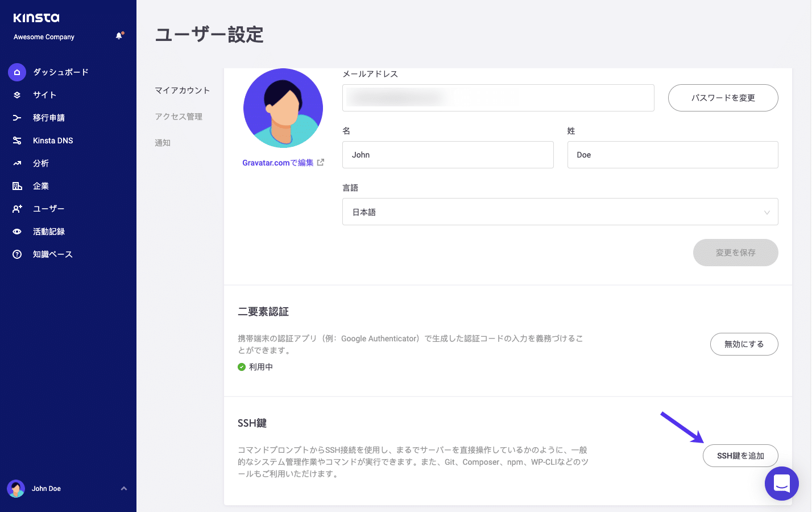Click inside the メールアドレス input field

[498, 97]
